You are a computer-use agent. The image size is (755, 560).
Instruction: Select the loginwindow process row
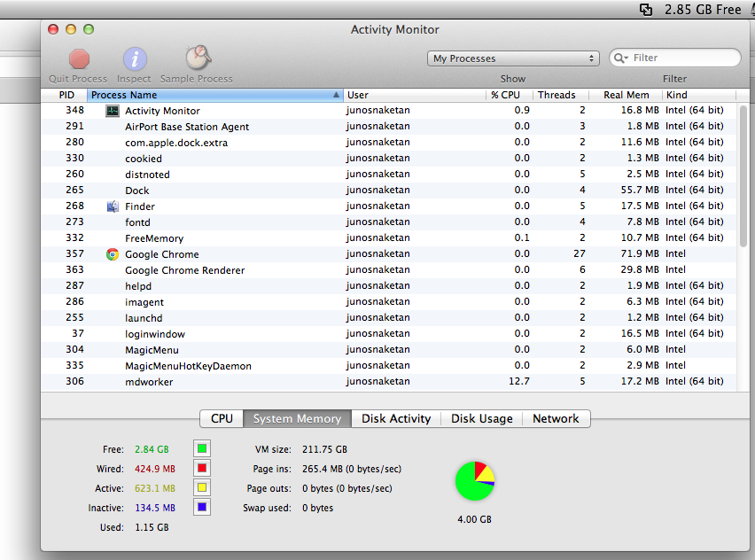point(388,333)
